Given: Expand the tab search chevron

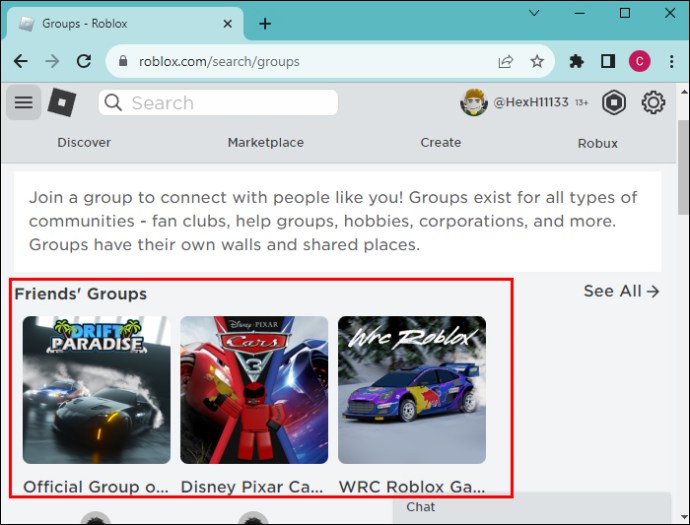Looking at the screenshot, I should point(534,13).
